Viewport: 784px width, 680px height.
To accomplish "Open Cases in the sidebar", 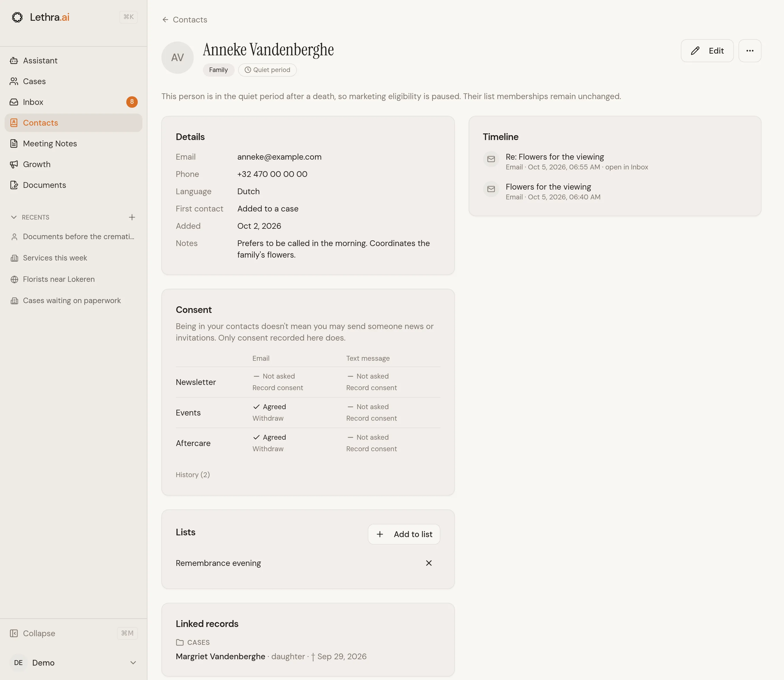I will pyautogui.click(x=73, y=81).
